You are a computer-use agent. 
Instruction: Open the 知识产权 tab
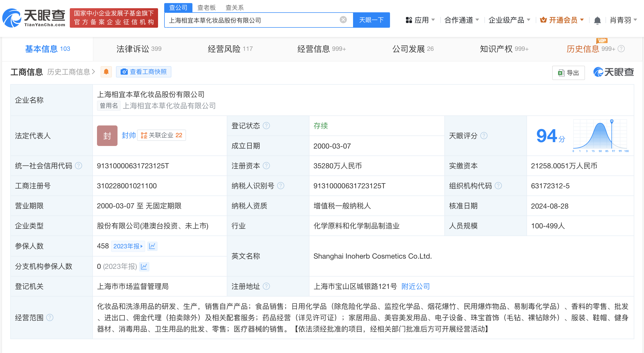(x=504, y=49)
